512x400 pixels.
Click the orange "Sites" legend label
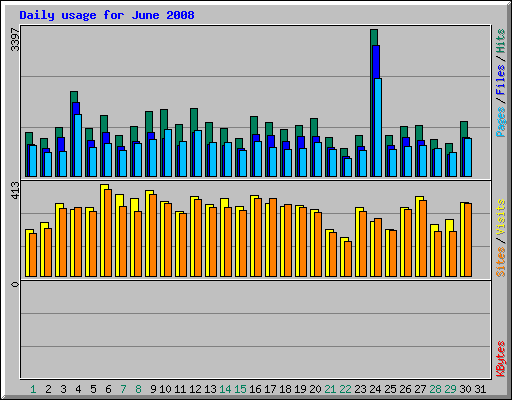click(500, 262)
